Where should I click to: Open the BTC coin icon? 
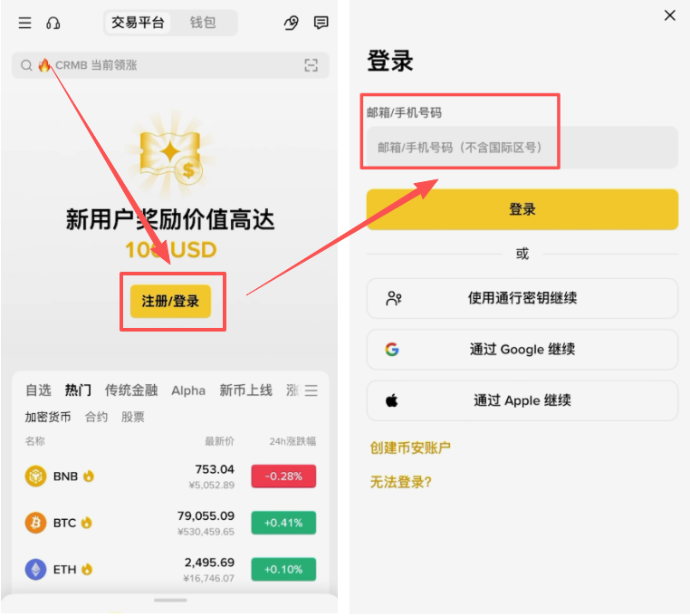35,523
